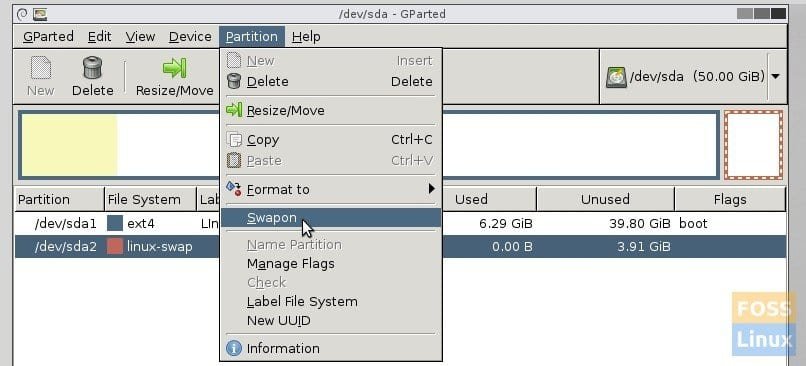The image size is (806, 366).
Task: Click Label File System option
Action: click(x=302, y=302)
